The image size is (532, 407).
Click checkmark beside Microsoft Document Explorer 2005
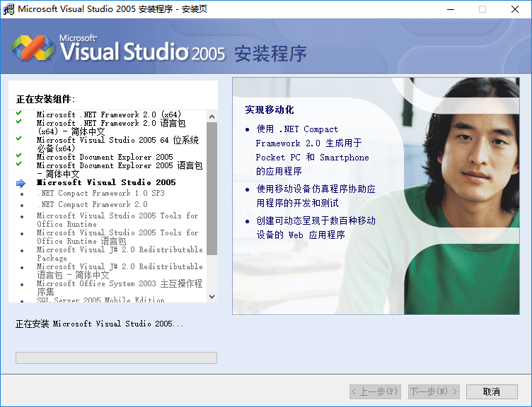(x=19, y=155)
